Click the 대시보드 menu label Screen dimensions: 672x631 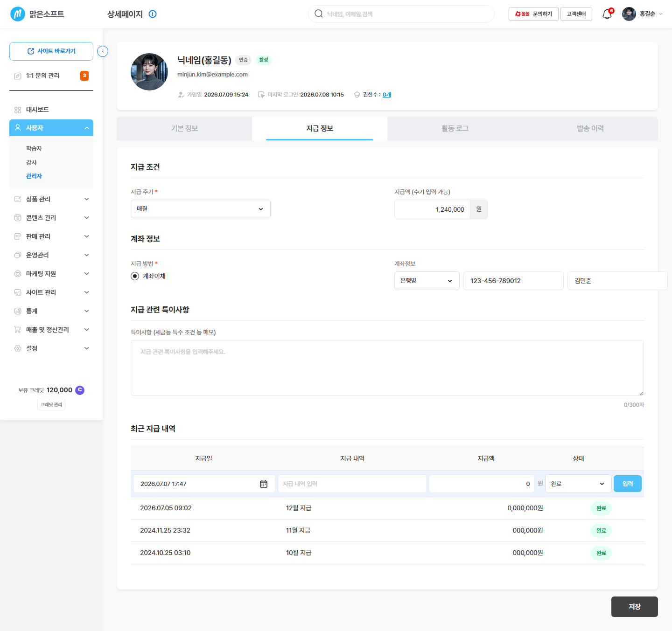click(37, 110)
